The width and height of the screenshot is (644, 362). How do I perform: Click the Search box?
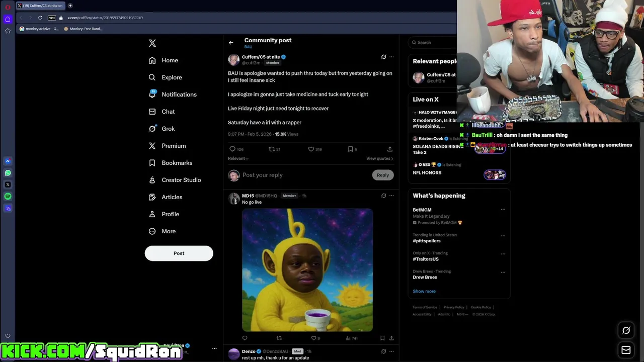tap(434, 43)
